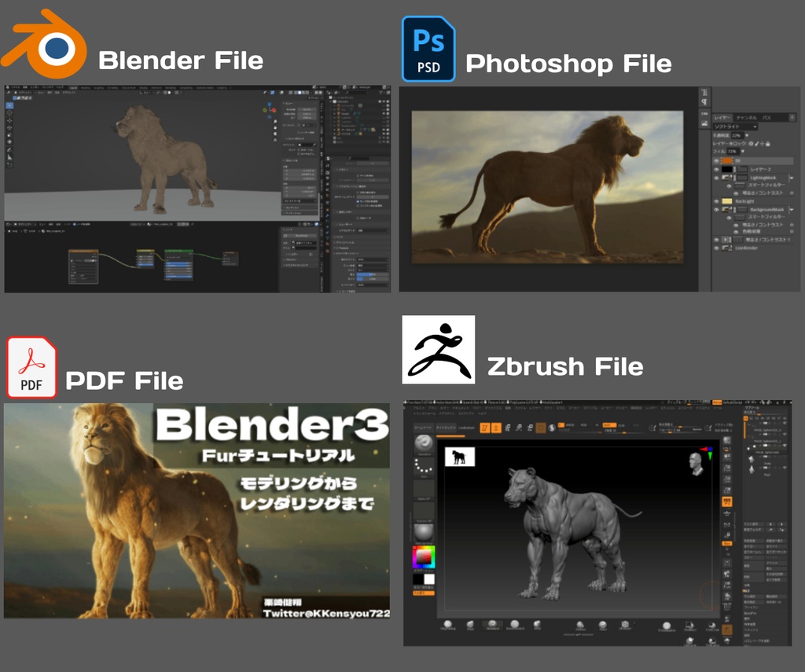Click ZBrush ホームページ button
Image resolution: width=805 pixels, height=672 pixels.
coord(424,428)
